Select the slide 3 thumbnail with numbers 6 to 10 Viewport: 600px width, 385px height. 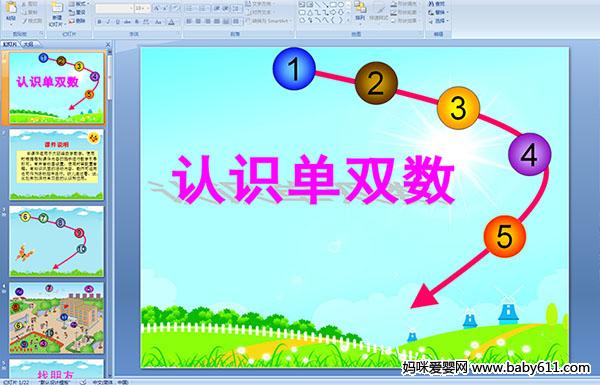56,241
